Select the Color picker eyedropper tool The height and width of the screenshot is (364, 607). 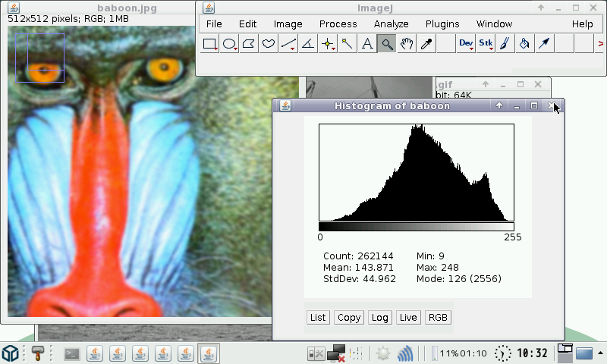(x=426, y=44)
